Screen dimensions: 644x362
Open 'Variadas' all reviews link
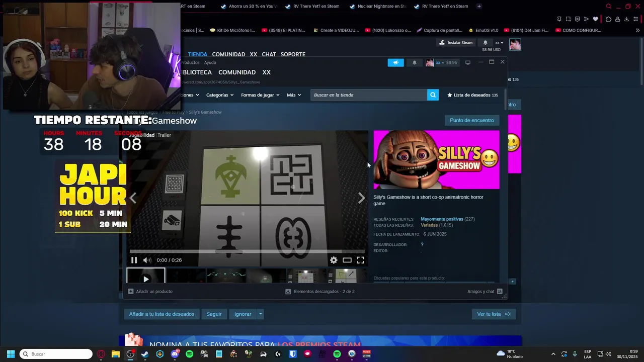[x=429, y=225]
